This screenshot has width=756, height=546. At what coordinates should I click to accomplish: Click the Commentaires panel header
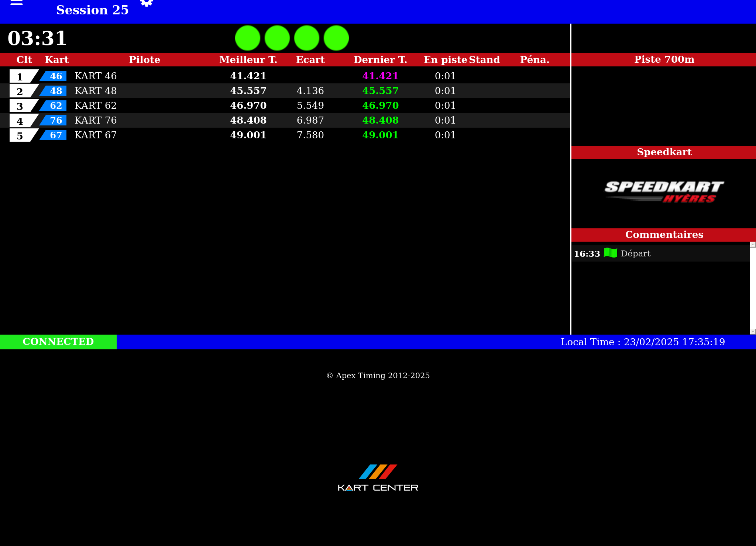pyautogui.click(x=664, y=235)
